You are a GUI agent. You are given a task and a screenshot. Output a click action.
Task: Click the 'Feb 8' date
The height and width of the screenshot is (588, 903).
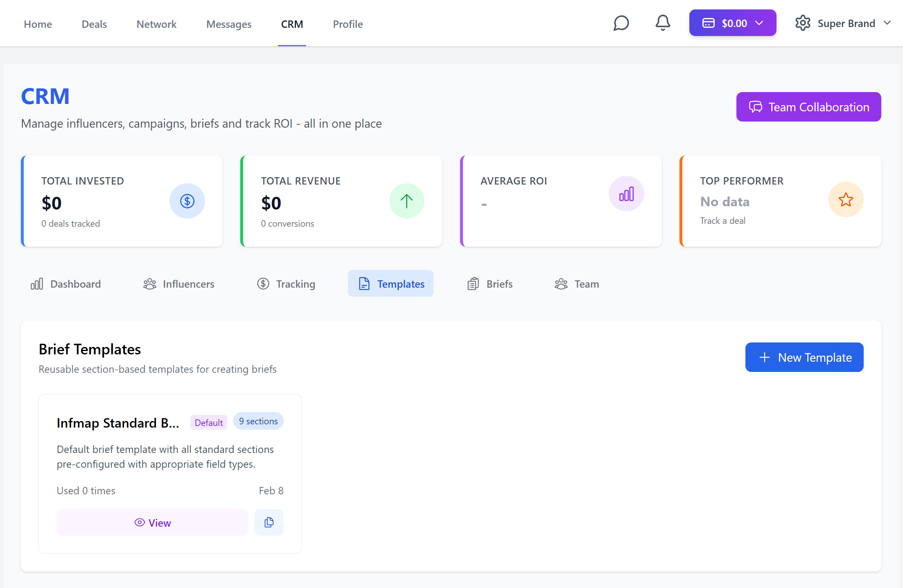tap(271, 491)
